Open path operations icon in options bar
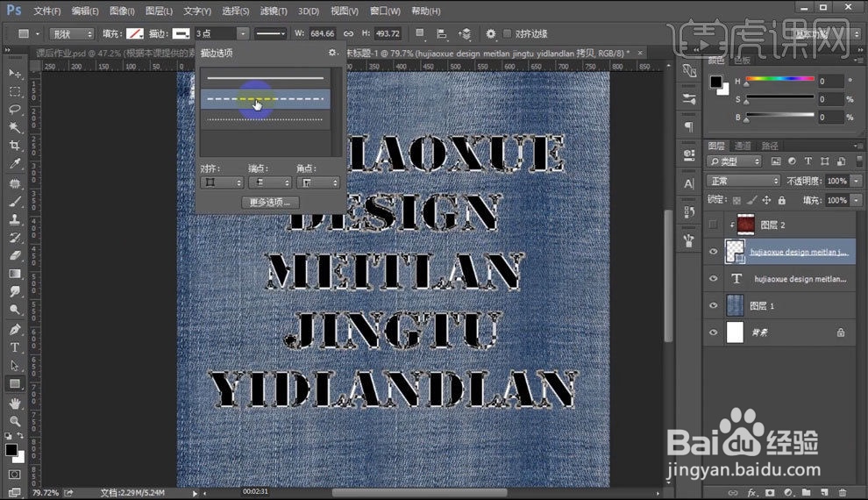 [420, 34]
